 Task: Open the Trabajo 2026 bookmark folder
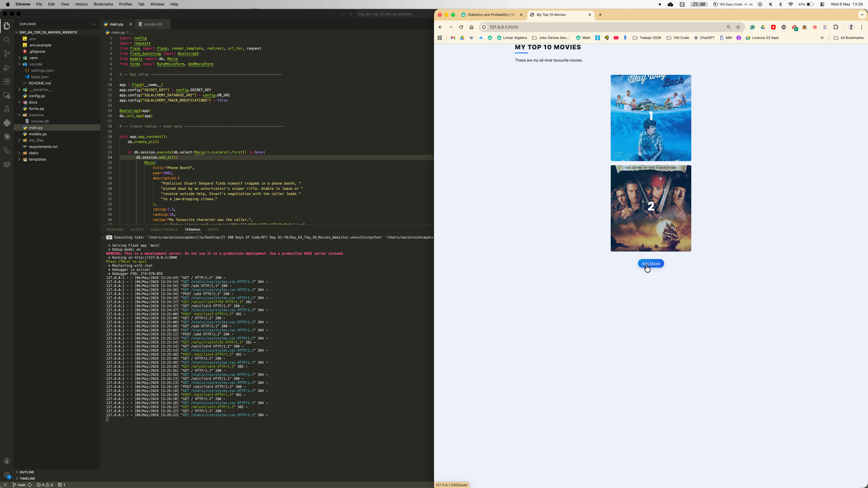point(647,38)
